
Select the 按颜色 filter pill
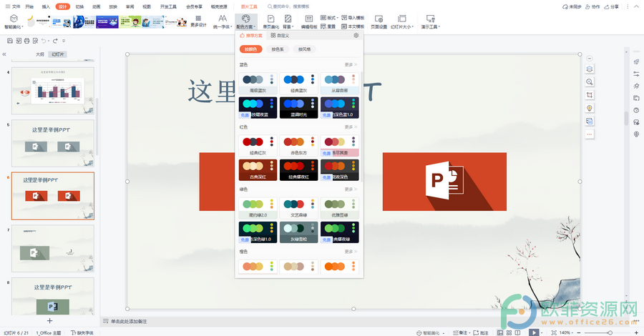click(x=250, y=49)
